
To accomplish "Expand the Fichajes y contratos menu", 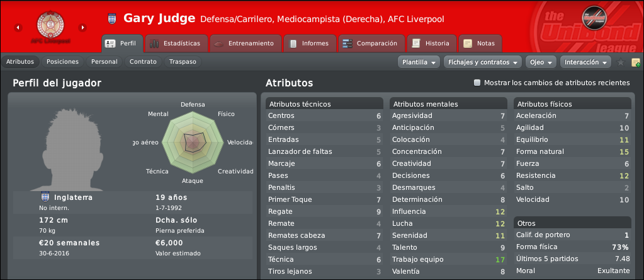I will (x=483, y=62).
